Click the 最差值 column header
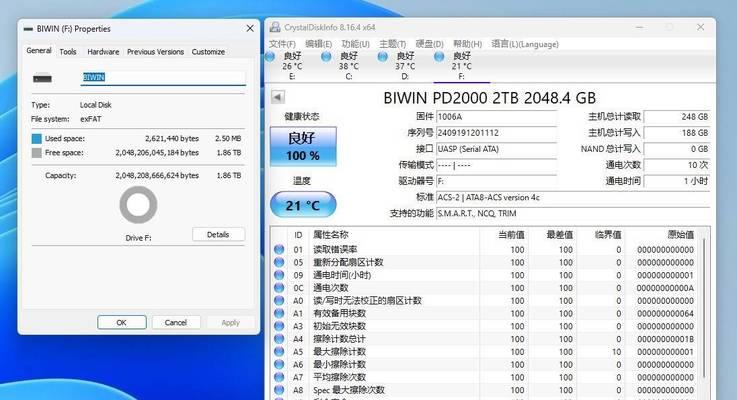737x400 pixels. 559,235
